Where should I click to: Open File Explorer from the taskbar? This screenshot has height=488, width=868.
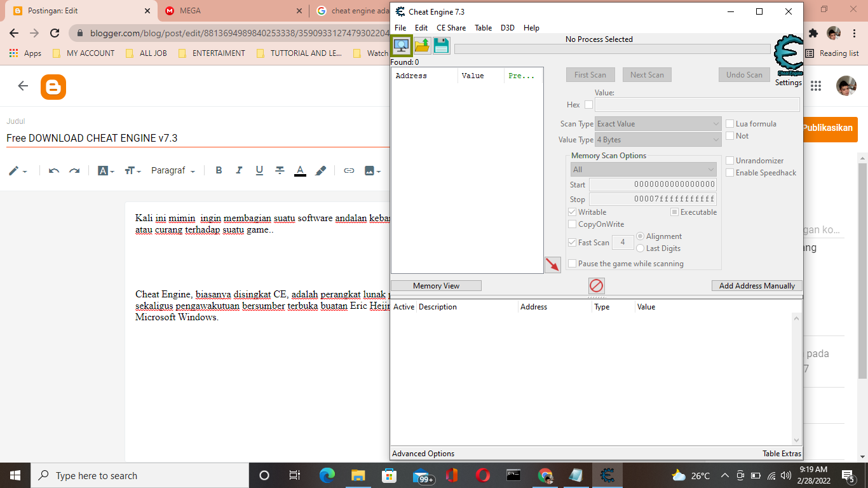[x=358, y=475]
